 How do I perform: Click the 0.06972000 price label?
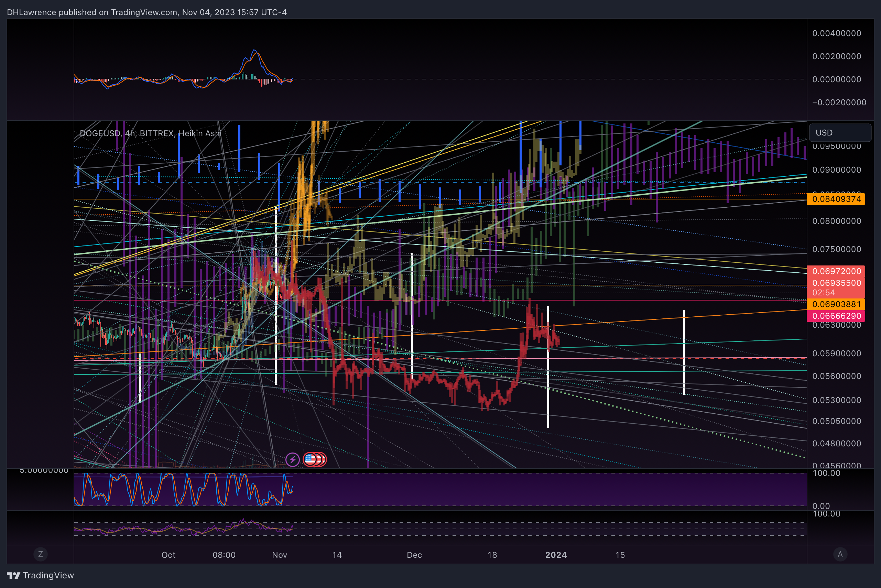836,271
